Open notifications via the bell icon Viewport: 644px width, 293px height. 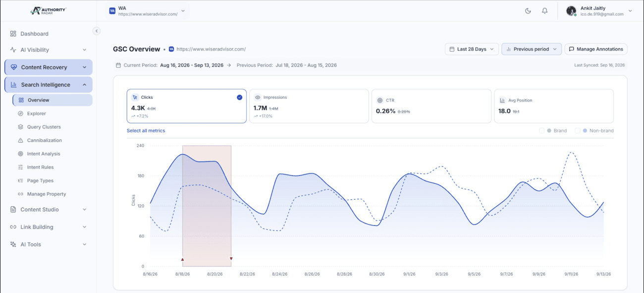coord(545,11)
